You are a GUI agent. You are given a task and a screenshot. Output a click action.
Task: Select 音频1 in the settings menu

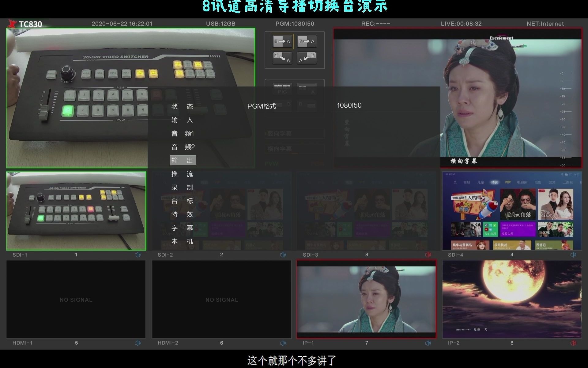coord(183,133)
